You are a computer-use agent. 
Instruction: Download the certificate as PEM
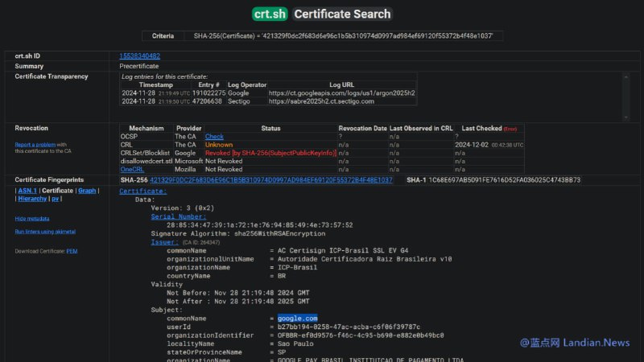(72, 251)
